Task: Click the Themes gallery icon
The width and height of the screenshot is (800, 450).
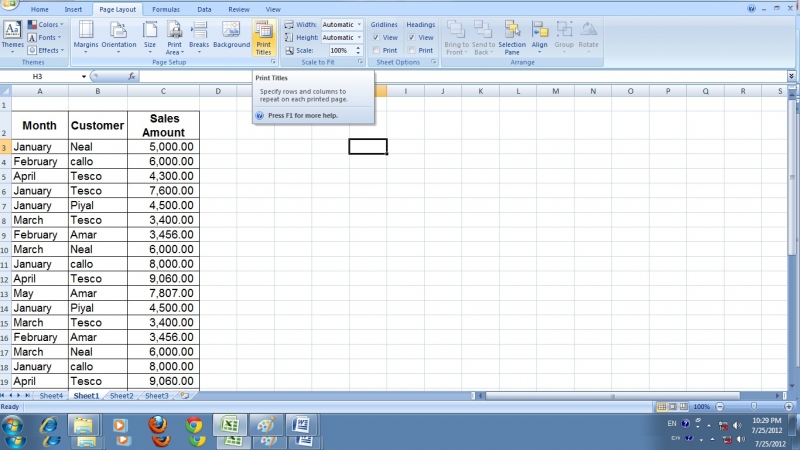Action: tap(13, 35)
